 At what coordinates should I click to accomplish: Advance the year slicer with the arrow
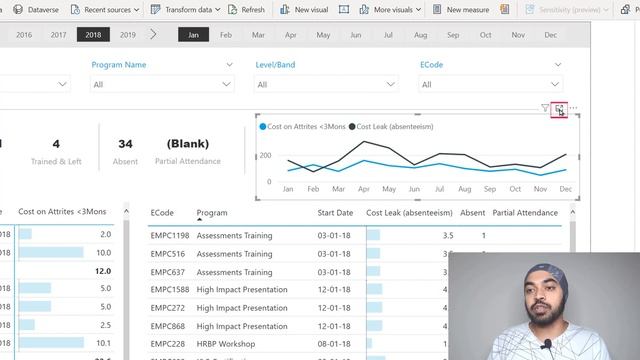(x=153, y=35)
